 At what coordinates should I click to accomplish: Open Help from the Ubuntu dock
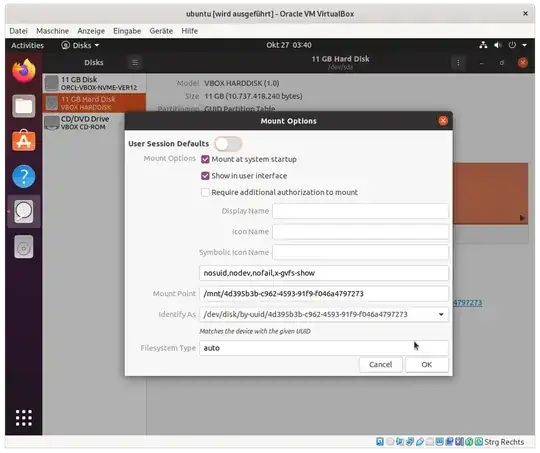[x=24, y=176]
